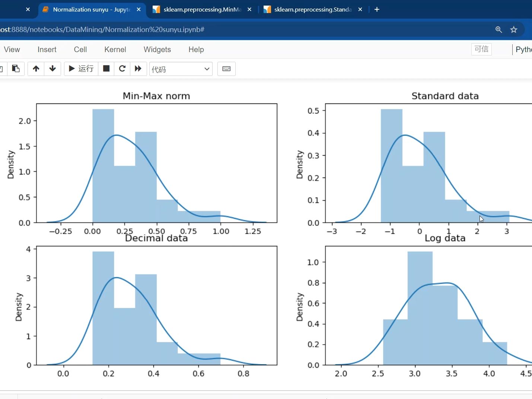Click the 可信 trusted notebook button
Viewport: 532px width, 399px height.
coord(481,49)
